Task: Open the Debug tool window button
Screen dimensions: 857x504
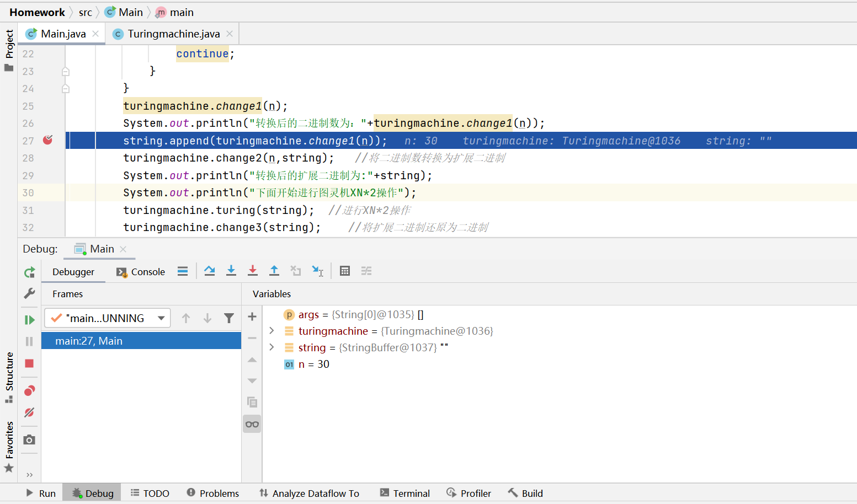Action: tap(92, 494)
